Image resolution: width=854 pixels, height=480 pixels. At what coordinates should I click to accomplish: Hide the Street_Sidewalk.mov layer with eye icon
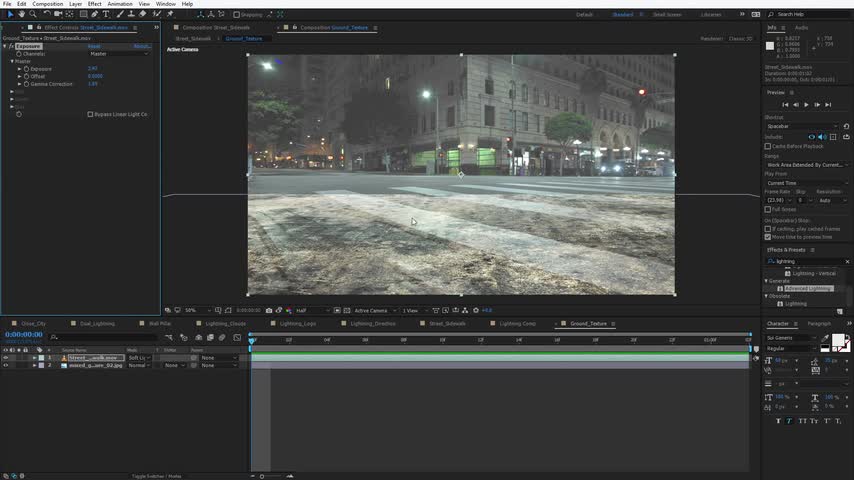[6, 357]
